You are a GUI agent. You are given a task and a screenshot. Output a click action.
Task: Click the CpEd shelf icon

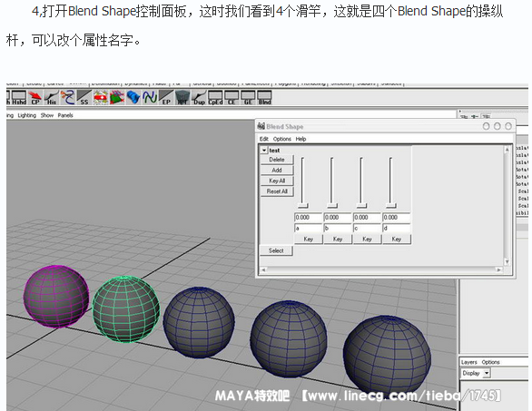[215, 98]
